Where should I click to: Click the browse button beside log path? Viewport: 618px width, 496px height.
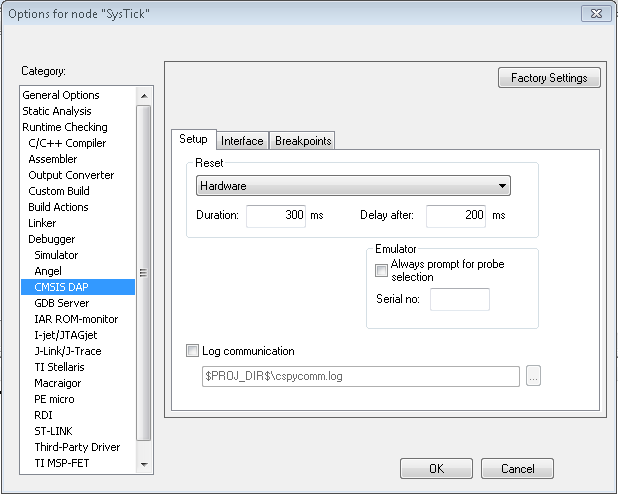click(533, 377)
